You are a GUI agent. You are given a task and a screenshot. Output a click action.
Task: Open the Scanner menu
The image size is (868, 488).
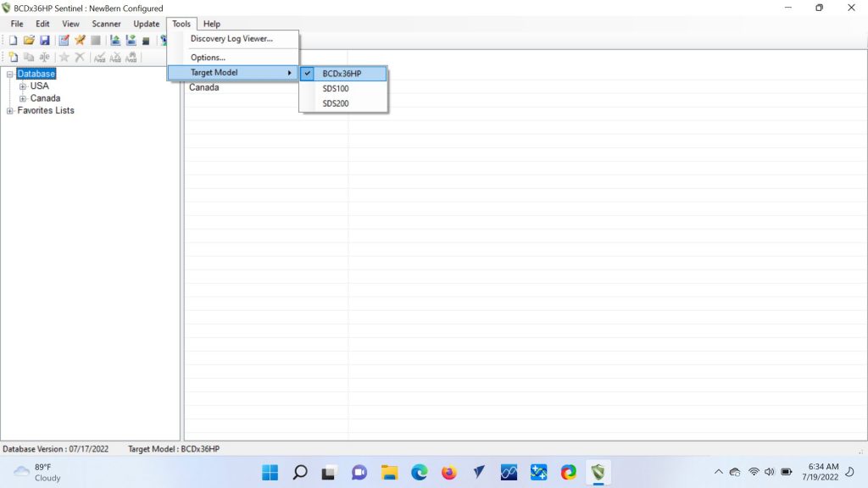(x=106, y=24)
